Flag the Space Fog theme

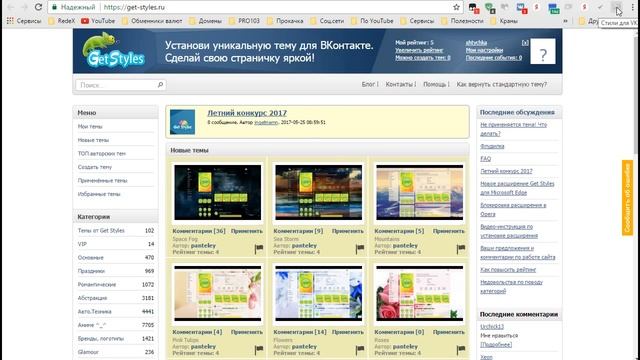pyautogui.click(x=259, y=249)
